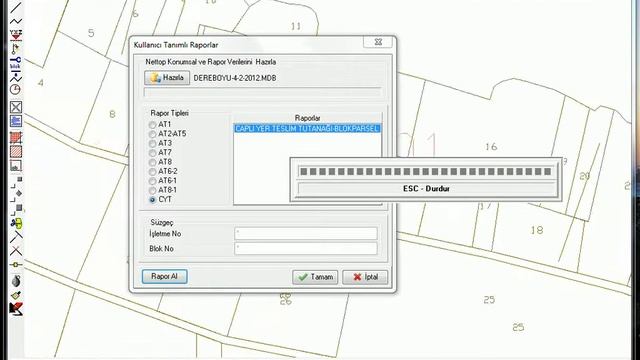Select the crossing lines intersection tool

[16, 251]
